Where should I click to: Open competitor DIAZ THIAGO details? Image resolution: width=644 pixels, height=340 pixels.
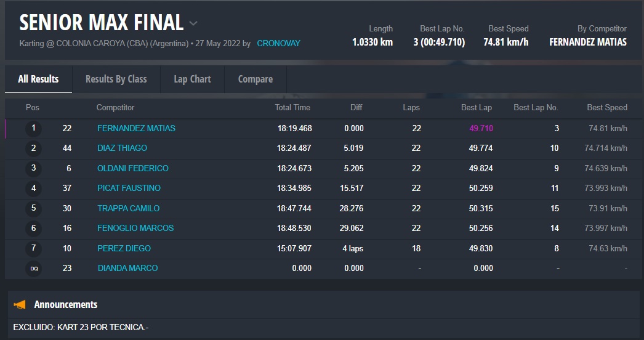[122, 148]
